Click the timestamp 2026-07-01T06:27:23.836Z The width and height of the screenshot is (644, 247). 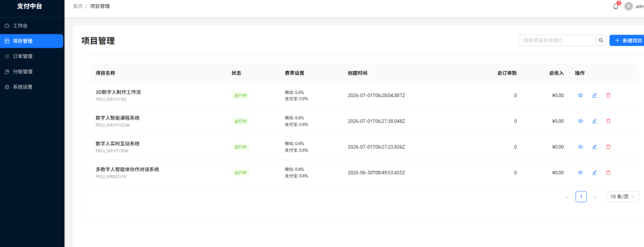[x=376, y=146]
